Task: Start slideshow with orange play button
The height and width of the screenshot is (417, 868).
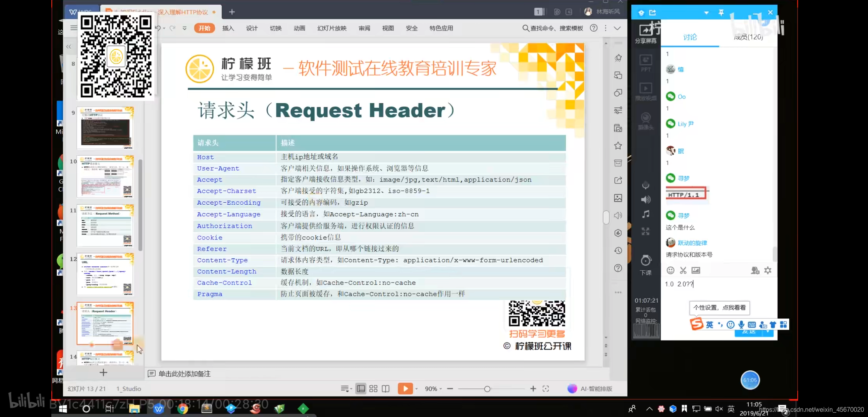Action: (405, 388)
